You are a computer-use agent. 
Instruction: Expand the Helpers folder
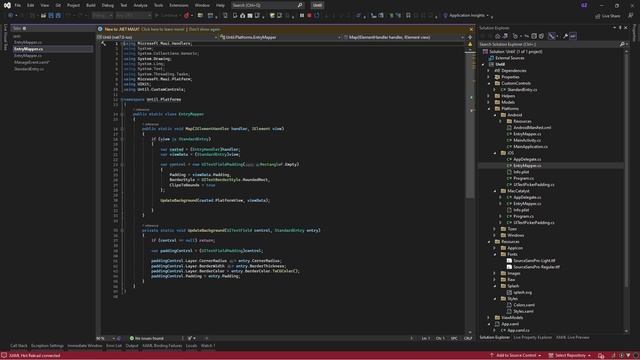(x=489, y=96)
